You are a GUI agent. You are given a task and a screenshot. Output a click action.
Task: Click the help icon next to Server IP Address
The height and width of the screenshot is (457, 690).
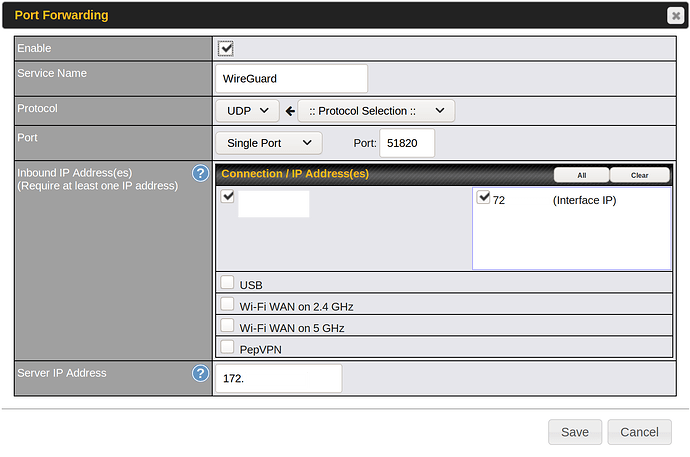(x=200, y=373)
